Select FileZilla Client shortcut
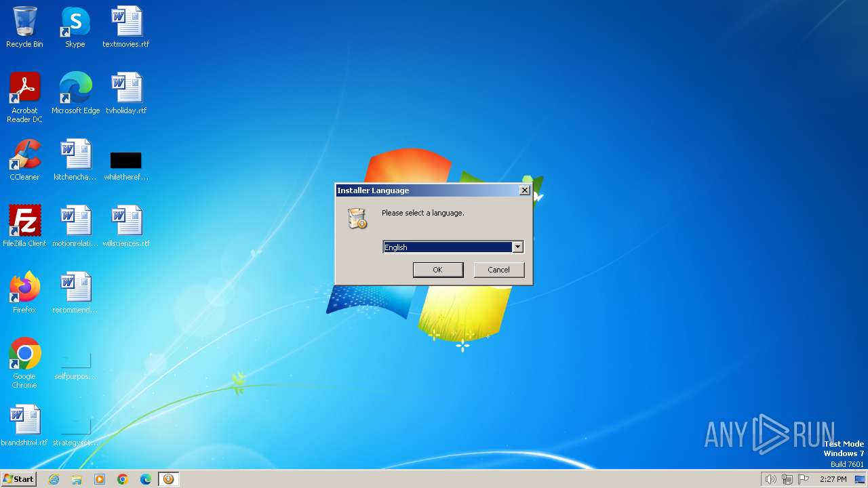This screenshot has width=868, height=488. tap(24, 226)
